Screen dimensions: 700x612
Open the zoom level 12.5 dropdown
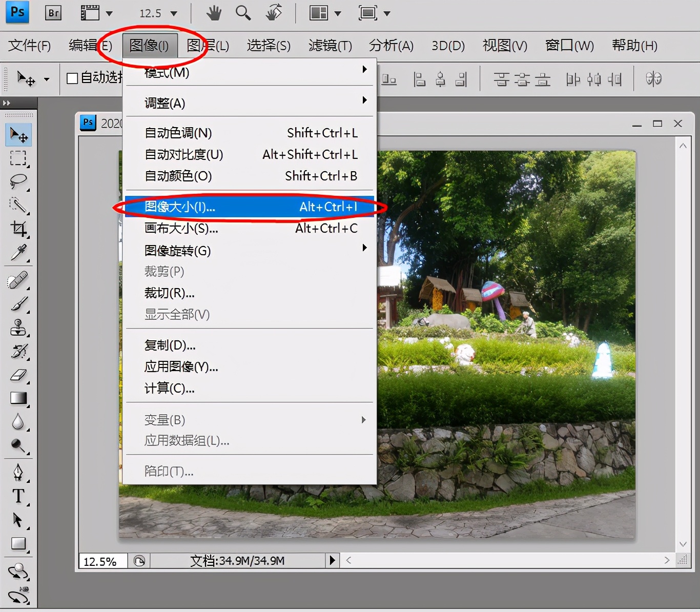pyautogui.click(x=174, y=13)
